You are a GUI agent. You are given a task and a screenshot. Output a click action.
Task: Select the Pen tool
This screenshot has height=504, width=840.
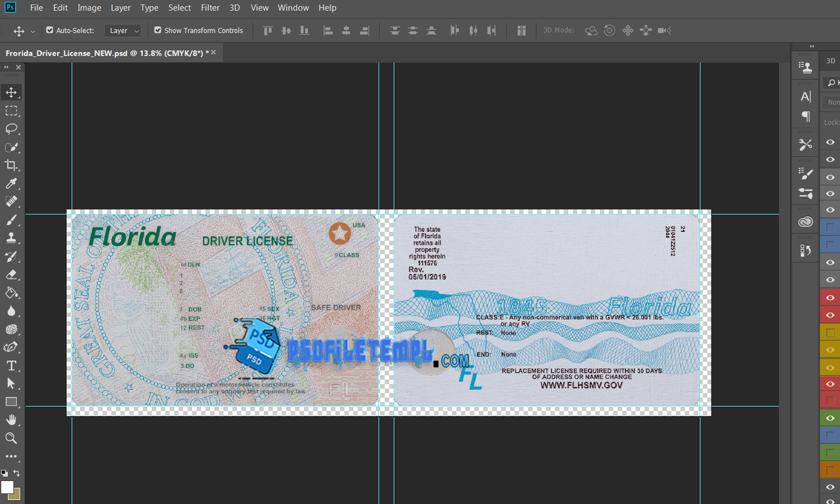coord(12,347)
